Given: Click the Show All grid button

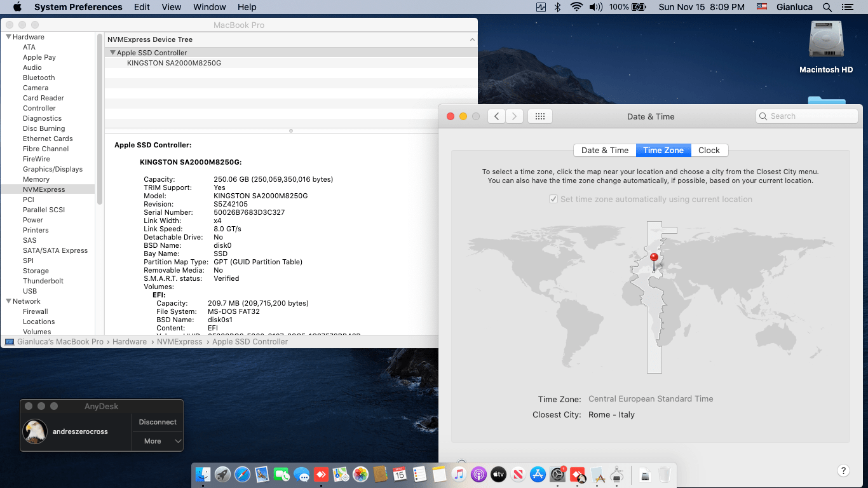Looking at the screenshot, I should [540, 116].
